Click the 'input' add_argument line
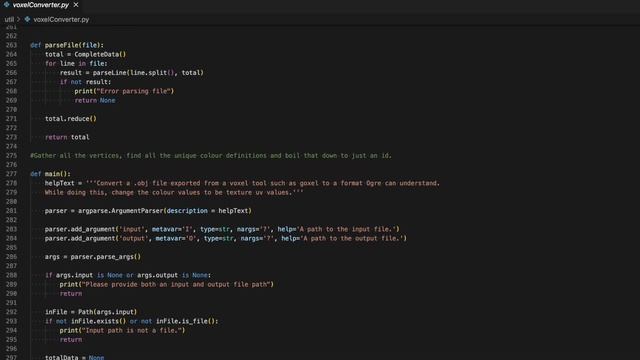 (x=222, y=229)
